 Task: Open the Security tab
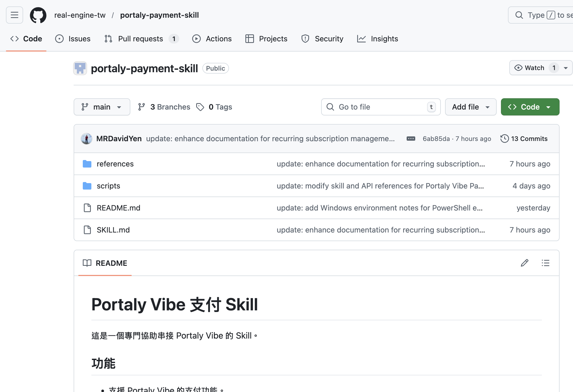point(322,39)
